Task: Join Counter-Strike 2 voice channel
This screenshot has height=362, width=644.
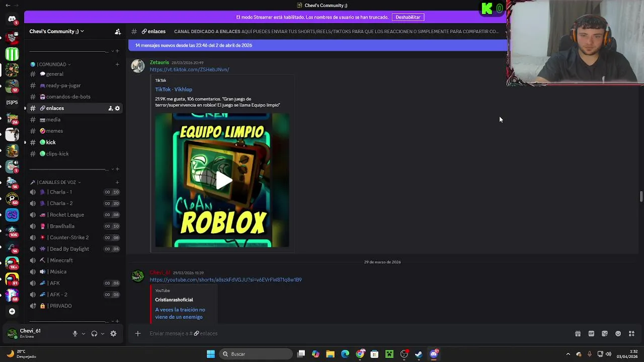Action: click(74, 237)
